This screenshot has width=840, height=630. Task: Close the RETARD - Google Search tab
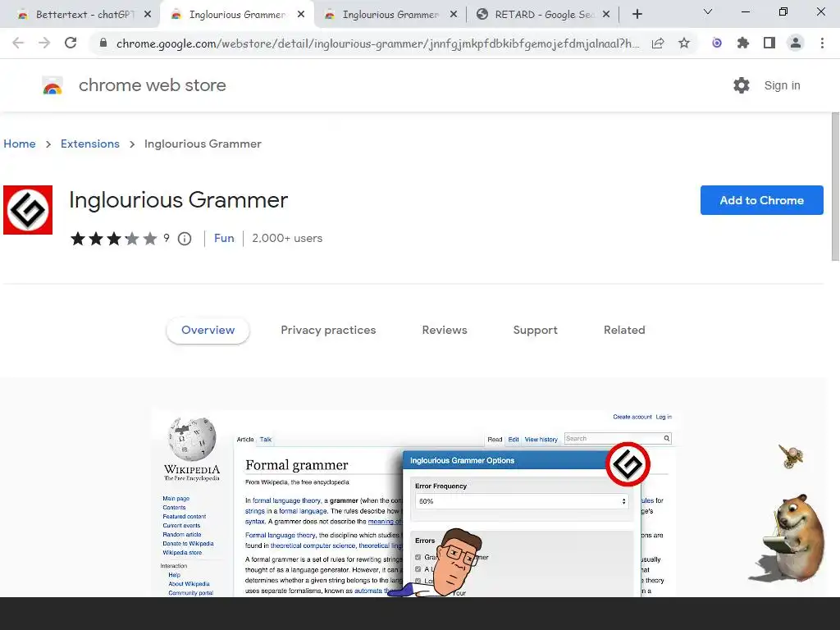(606, 15)
